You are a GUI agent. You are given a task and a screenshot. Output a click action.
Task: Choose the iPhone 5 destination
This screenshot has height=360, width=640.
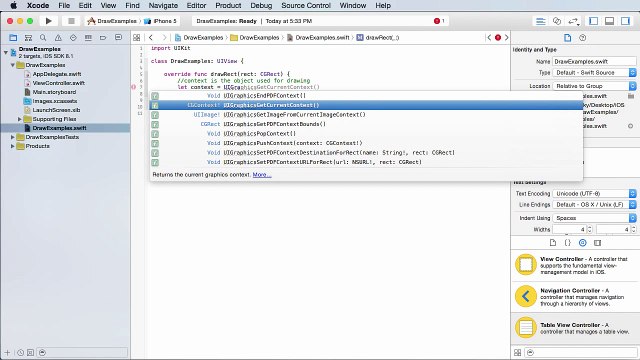[x=161, y=21]
